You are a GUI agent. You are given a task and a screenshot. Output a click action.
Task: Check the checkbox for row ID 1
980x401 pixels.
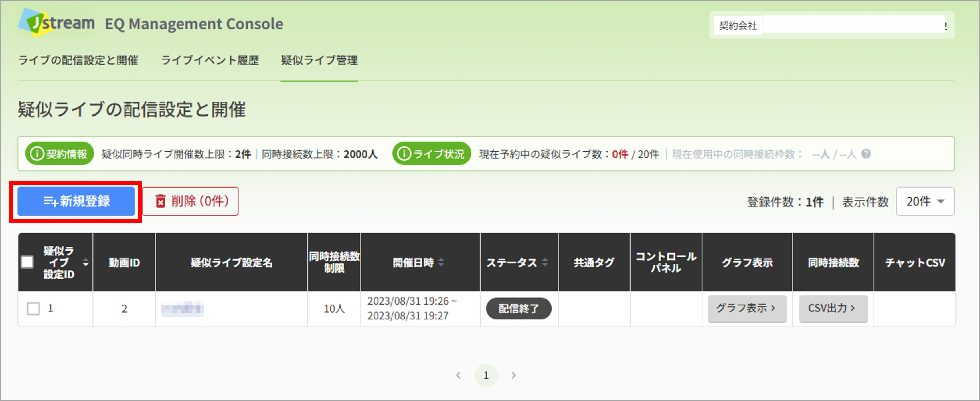click(x=33, y=308)
